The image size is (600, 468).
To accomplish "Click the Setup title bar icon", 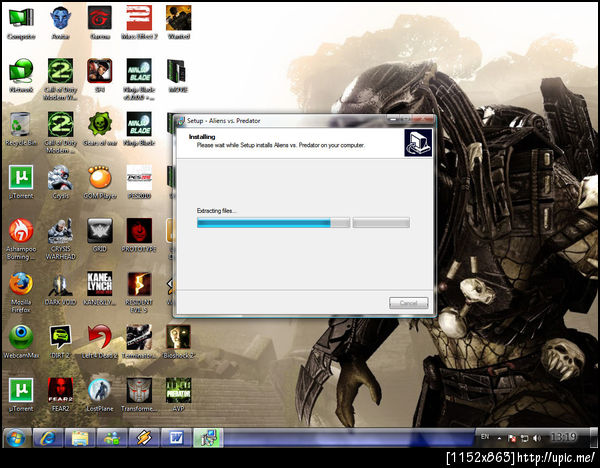I will click(180, 121).
